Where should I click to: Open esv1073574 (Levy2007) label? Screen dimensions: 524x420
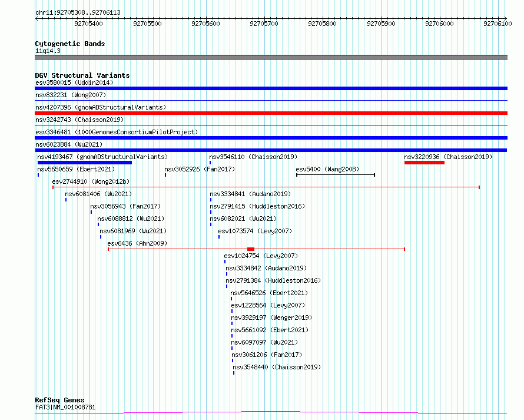pyautogui.click(x=255, y=231)
